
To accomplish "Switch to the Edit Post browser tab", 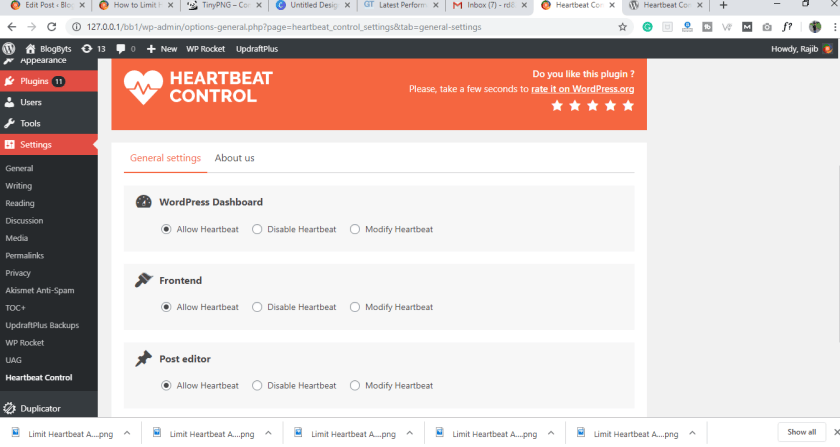I will (48, 5).
